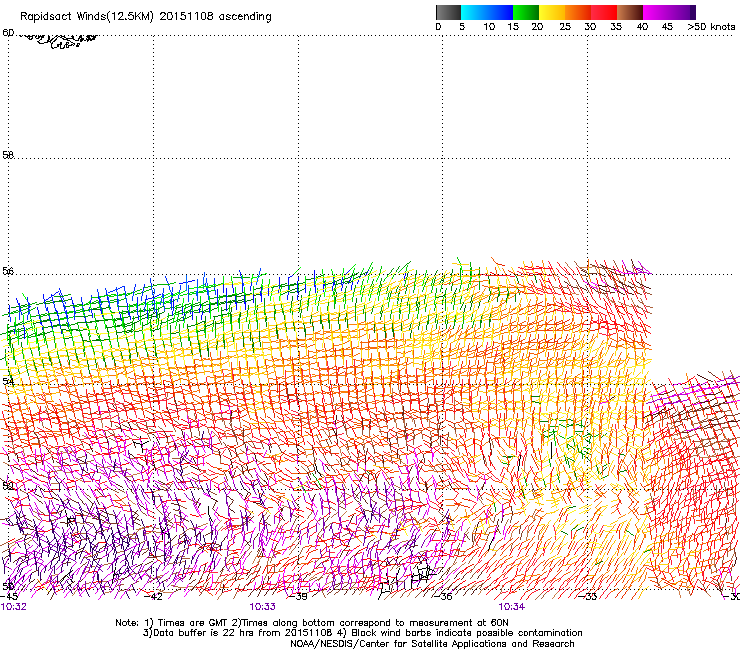
Task: Click the green 15-20 knots legend swatch
Action: [x=526, y=12]
